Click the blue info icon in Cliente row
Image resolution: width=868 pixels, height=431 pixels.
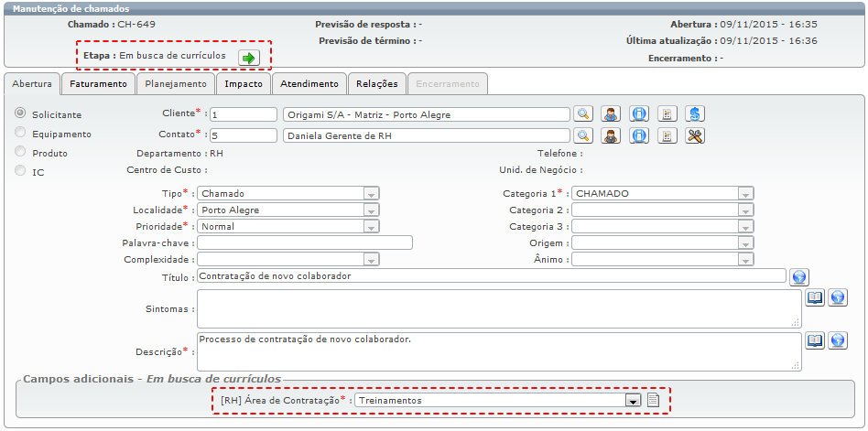click(640, 114)
